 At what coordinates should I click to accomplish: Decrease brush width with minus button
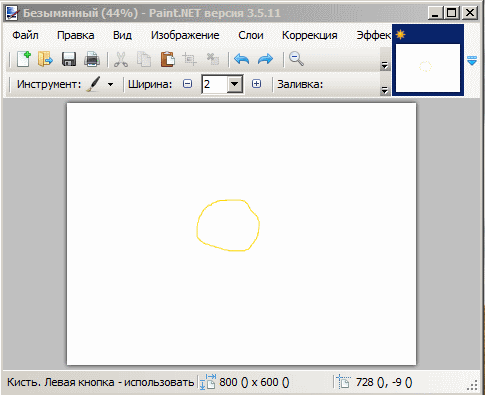[188, 84]
